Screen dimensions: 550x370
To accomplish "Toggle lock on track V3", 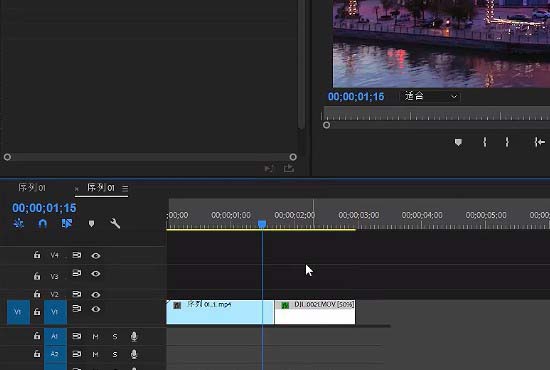I will click(37, 276).
